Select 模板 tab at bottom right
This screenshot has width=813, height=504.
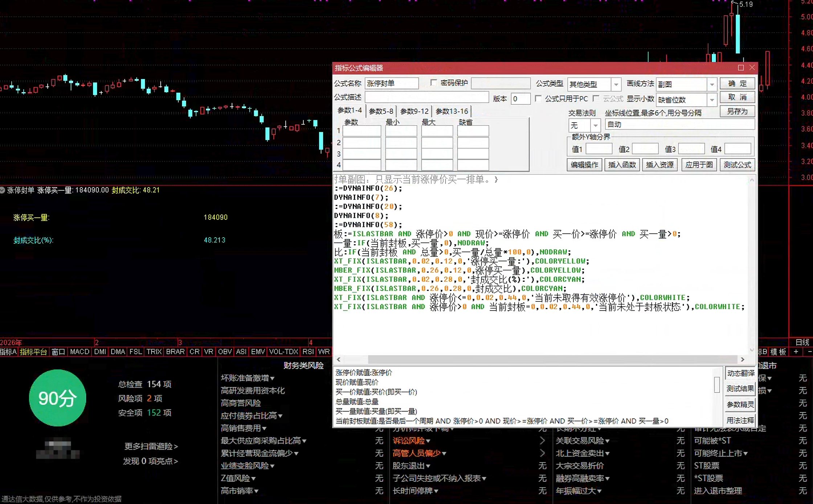pos(778,352)
